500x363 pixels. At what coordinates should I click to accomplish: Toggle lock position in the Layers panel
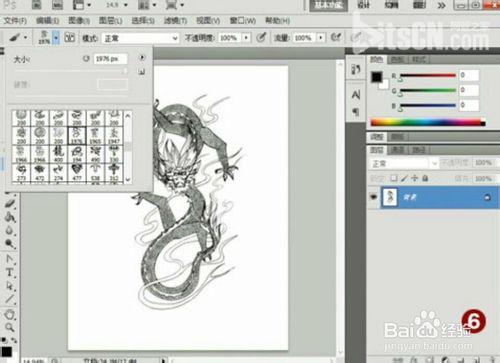coord(414,178)
